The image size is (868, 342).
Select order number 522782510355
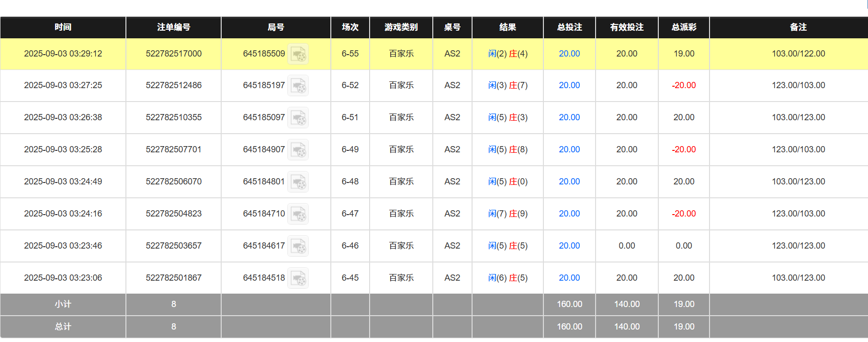pos(173,117)
